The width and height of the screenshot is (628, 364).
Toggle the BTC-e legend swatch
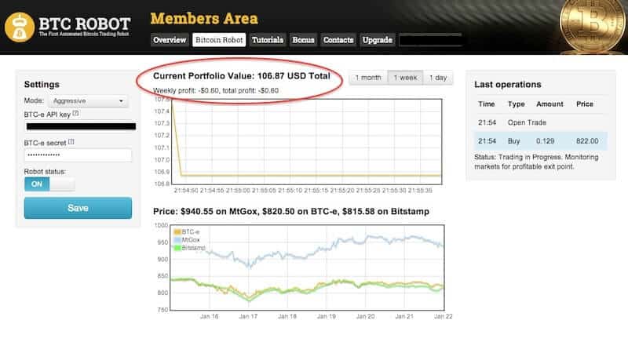click(x=177, y=232)
